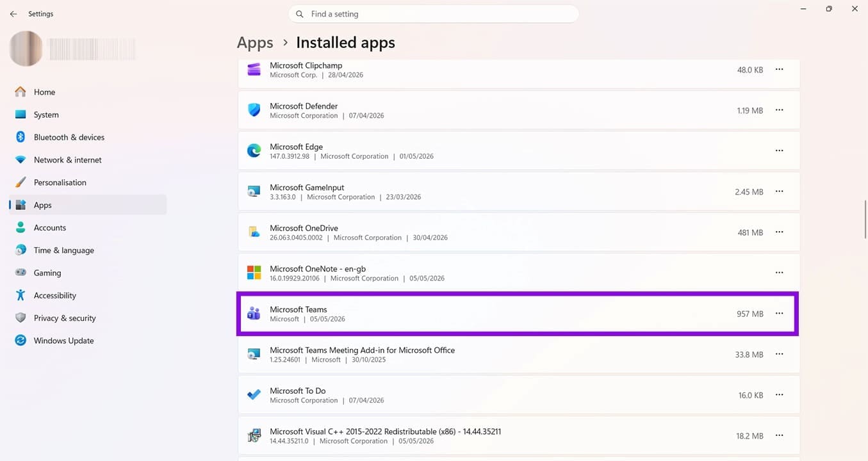Open more options for Microsoft To Do
This screenshot has width=868, height=461.
(x=780, y=395)
